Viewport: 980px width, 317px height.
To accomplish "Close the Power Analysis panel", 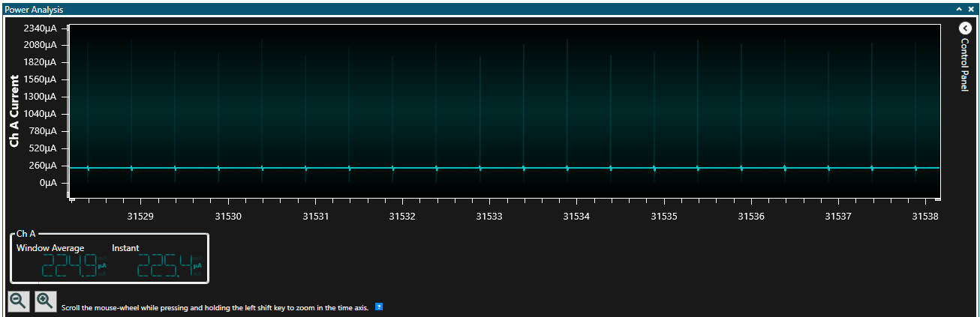I will tap(970, 8).
